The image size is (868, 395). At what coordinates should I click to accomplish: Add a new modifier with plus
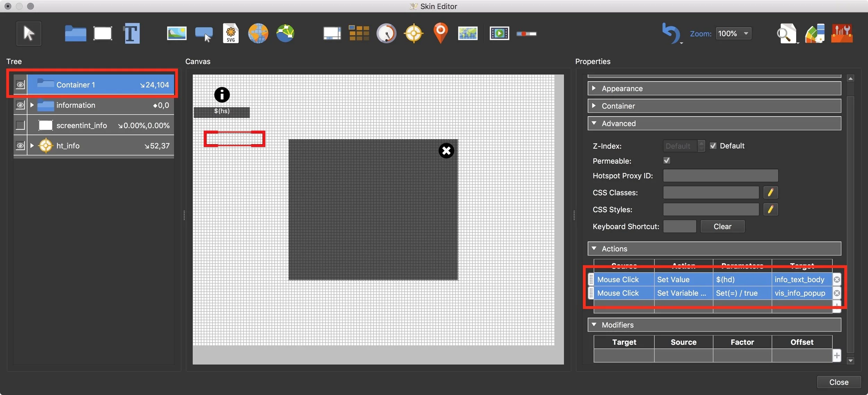point(837,355)
